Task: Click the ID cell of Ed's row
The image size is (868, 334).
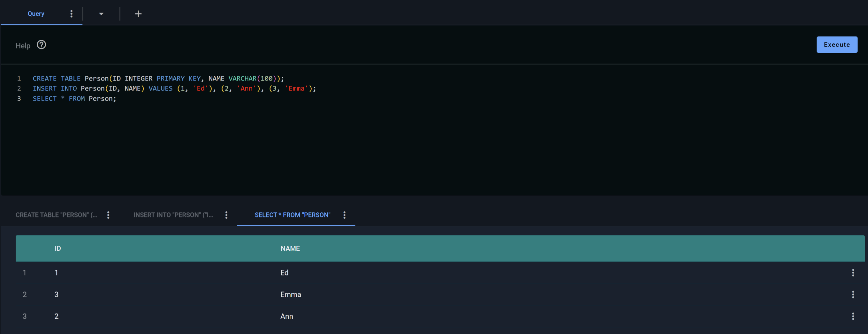Action: tap(56, 273)
